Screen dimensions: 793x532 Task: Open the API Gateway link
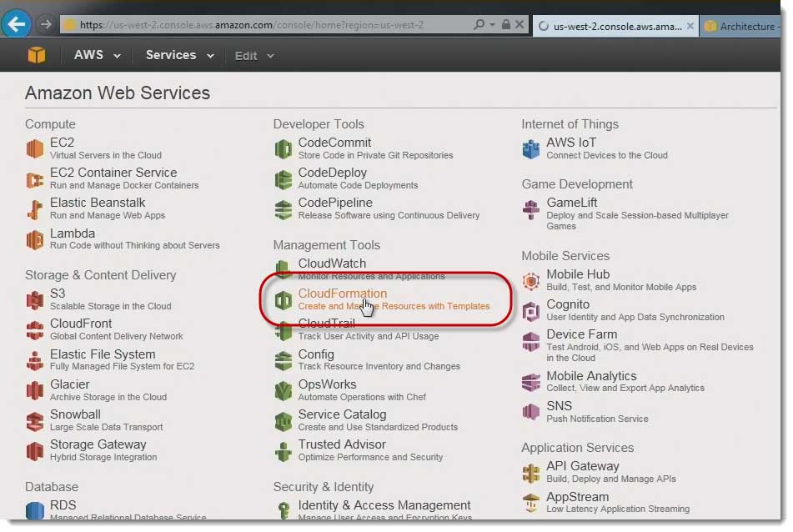point(583,466)
